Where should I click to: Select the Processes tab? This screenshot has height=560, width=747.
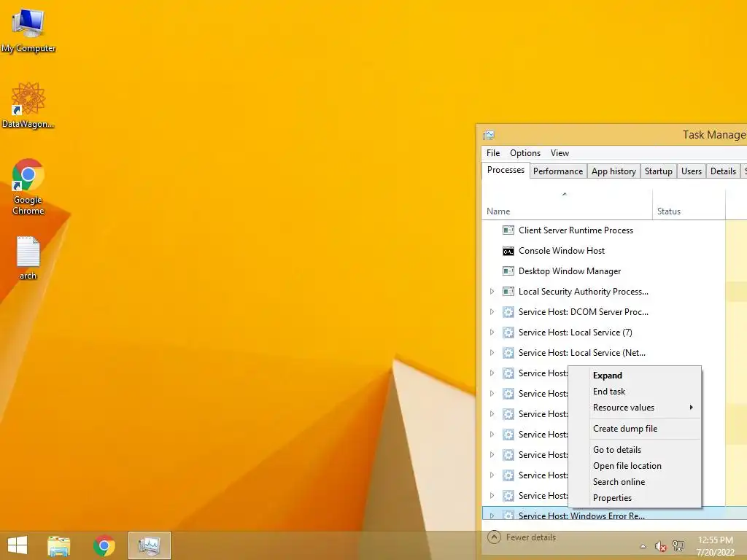(506, 171)
